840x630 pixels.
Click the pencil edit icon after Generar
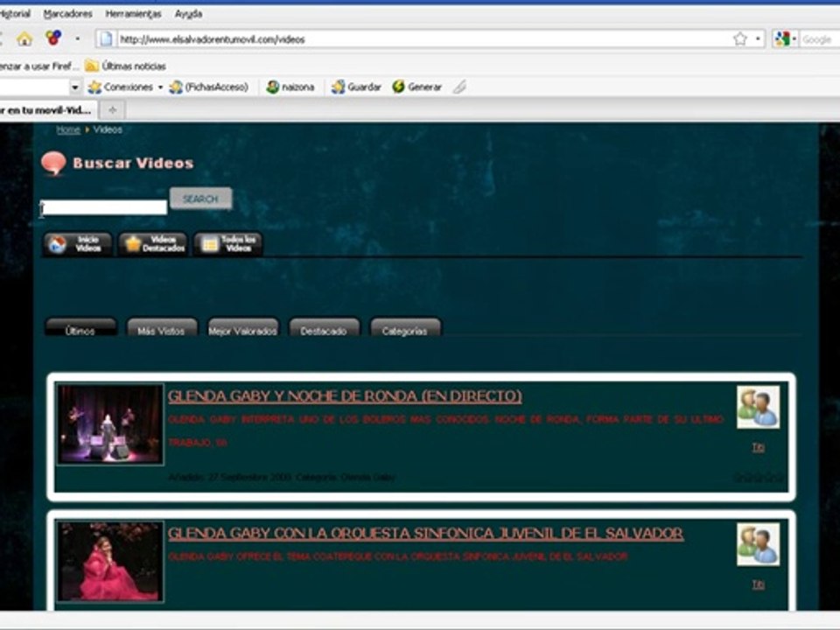tap(459, 87)
